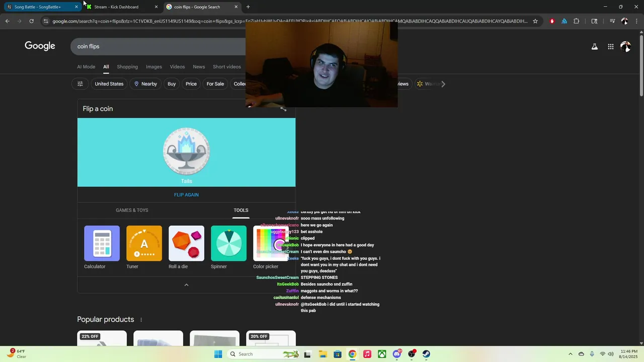Open the product with 20% OFF badge
This screenshot has height=362, width=644.
[x=271, y=338]
